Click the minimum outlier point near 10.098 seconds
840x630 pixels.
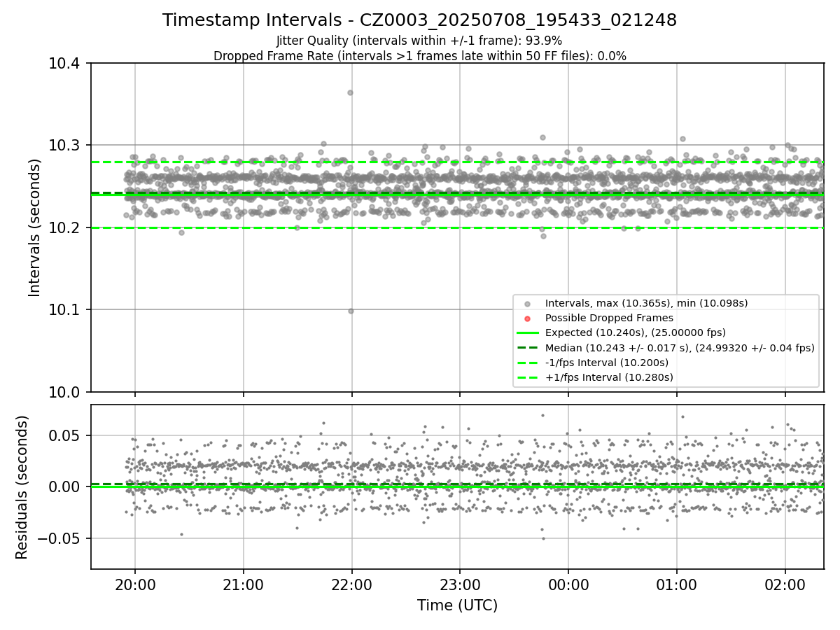pos(351,311)
